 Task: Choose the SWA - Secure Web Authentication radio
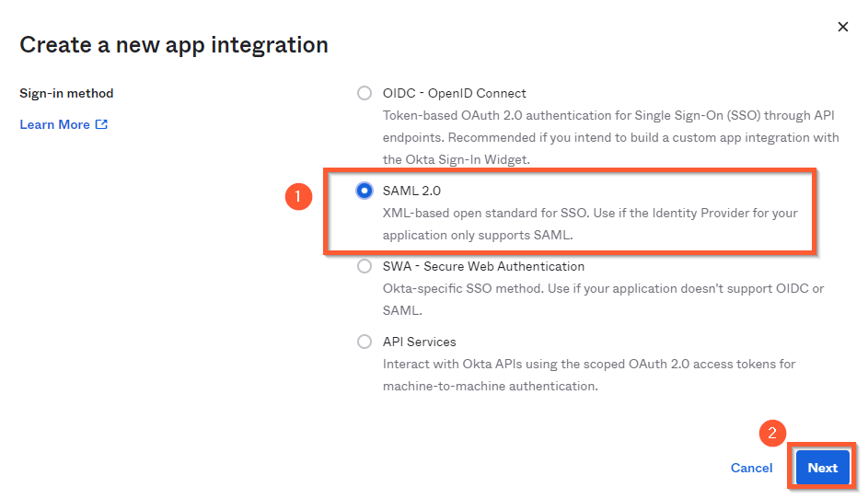[x=365, y=266]
